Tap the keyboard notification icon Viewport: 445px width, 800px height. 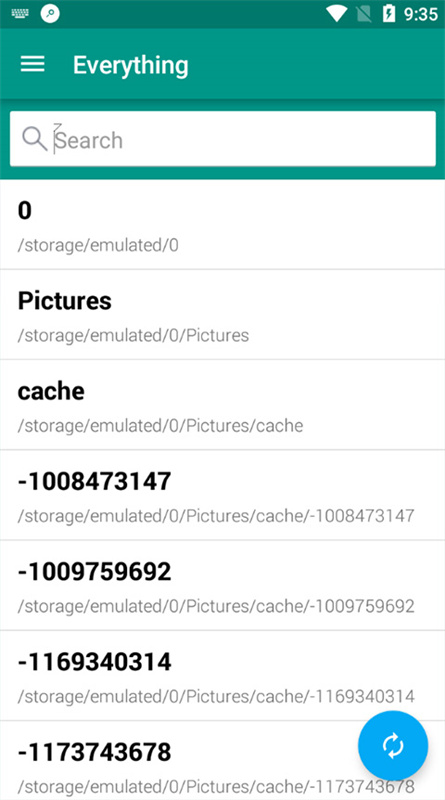(20, 14)
